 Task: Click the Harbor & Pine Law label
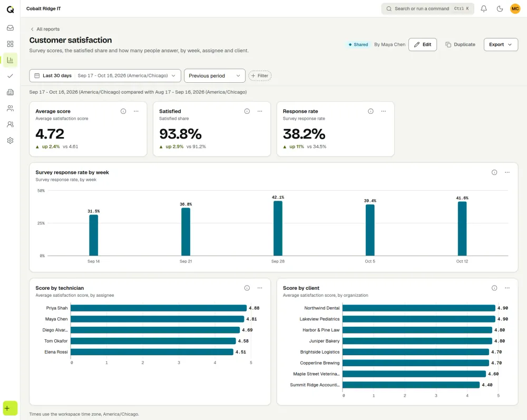click(x=321, y=330)
